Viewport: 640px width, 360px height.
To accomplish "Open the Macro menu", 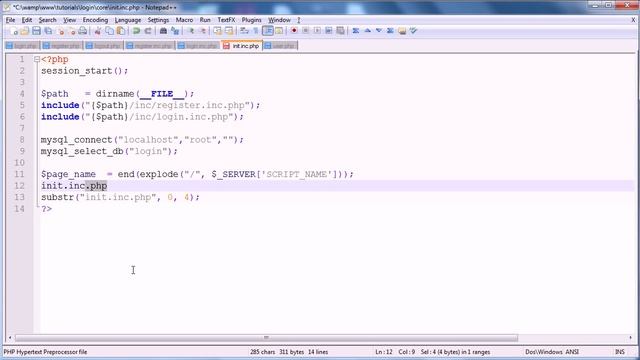I will point(184,20).
